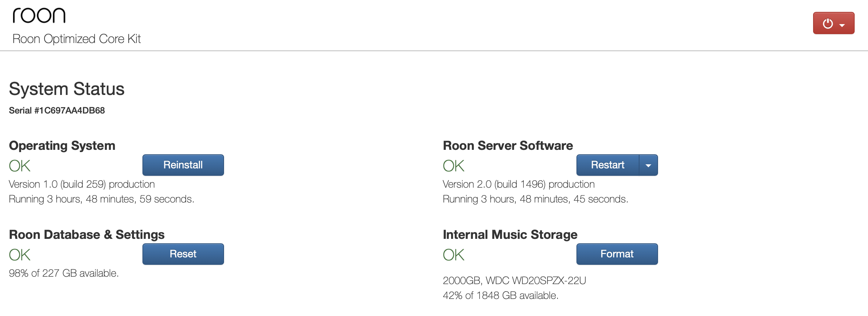Click the Roon Server Software OK status
Viewport: 868px width, 316px height.
[454, 166]
